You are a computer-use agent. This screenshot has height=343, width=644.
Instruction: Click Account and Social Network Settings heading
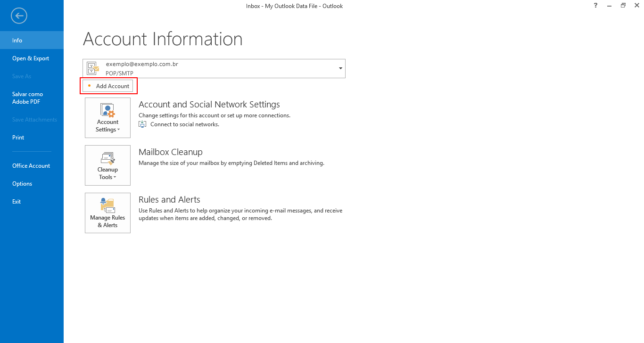[x=209, y=105]
